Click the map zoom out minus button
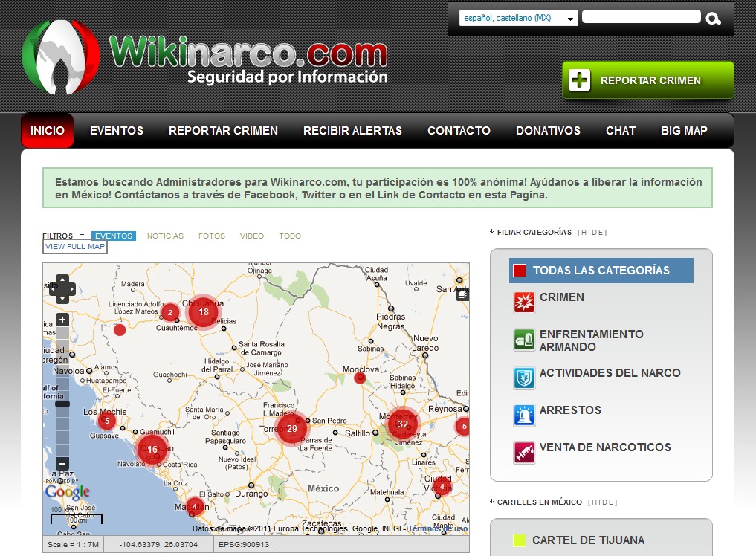The width and height of the screenshot is (756, 556). [62, 463]
